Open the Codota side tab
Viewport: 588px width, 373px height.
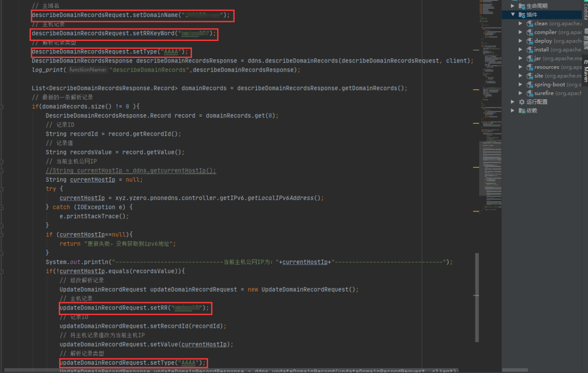pyautogui.click(x=585, y=11)
